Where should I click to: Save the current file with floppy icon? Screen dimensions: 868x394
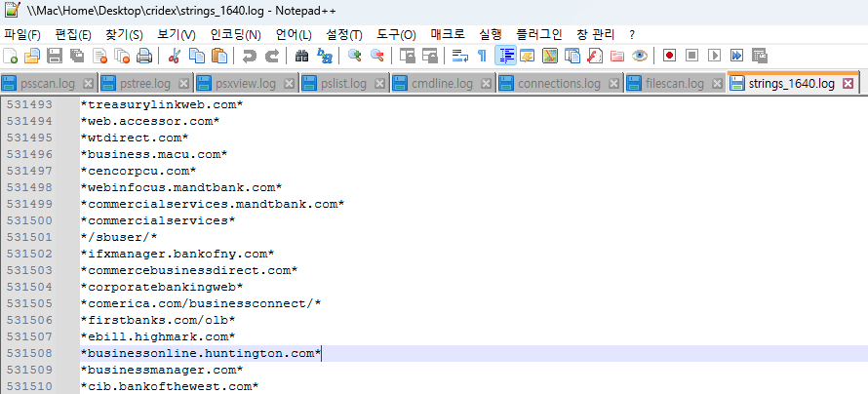(55, 56)
